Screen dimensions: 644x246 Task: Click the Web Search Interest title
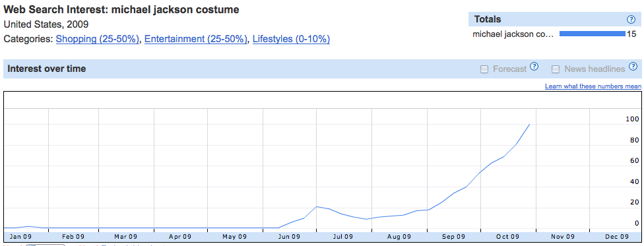(121, 9)
